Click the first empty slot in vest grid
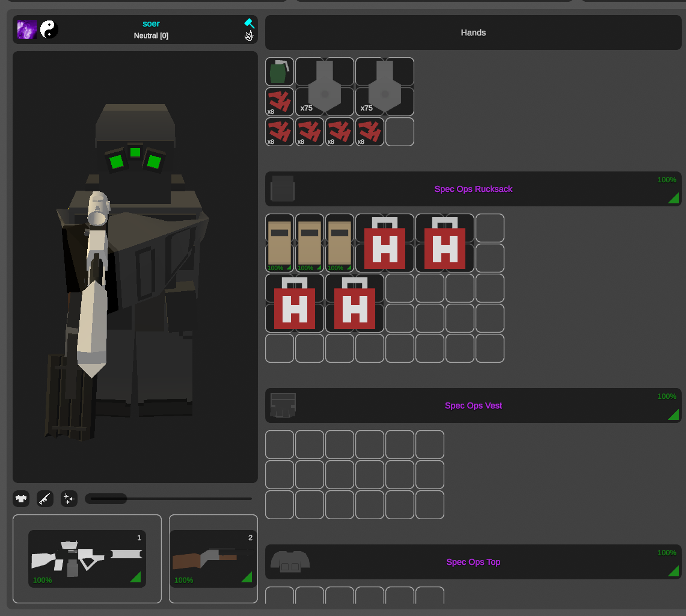Viewport: 686px width, 616px height. [x=280, y=445]
